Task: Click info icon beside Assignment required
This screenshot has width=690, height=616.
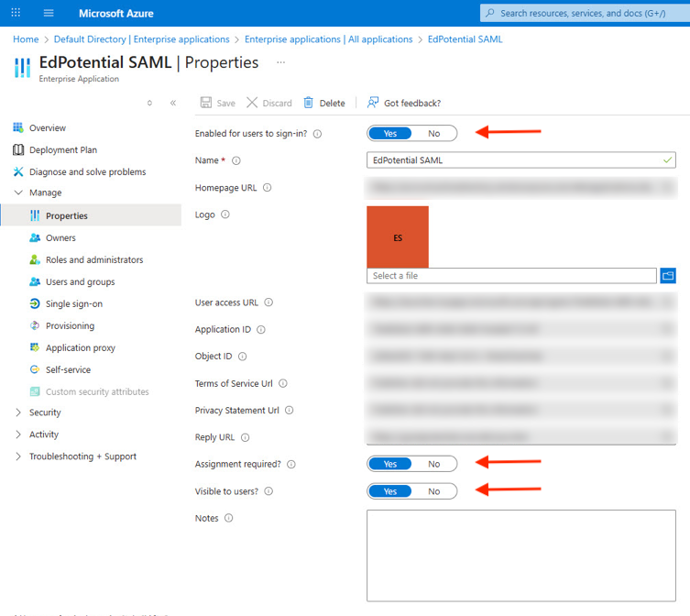Action: click(291, 464)
